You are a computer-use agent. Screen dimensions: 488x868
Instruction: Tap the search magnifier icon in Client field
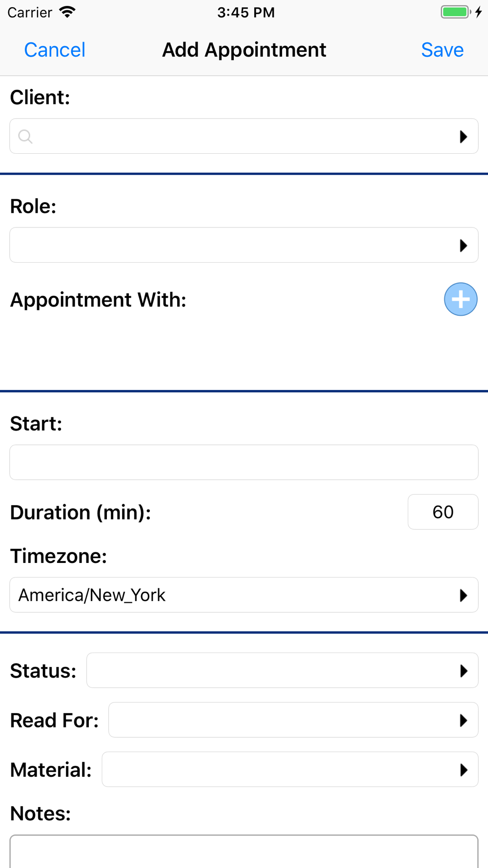[x=25, y=137]
